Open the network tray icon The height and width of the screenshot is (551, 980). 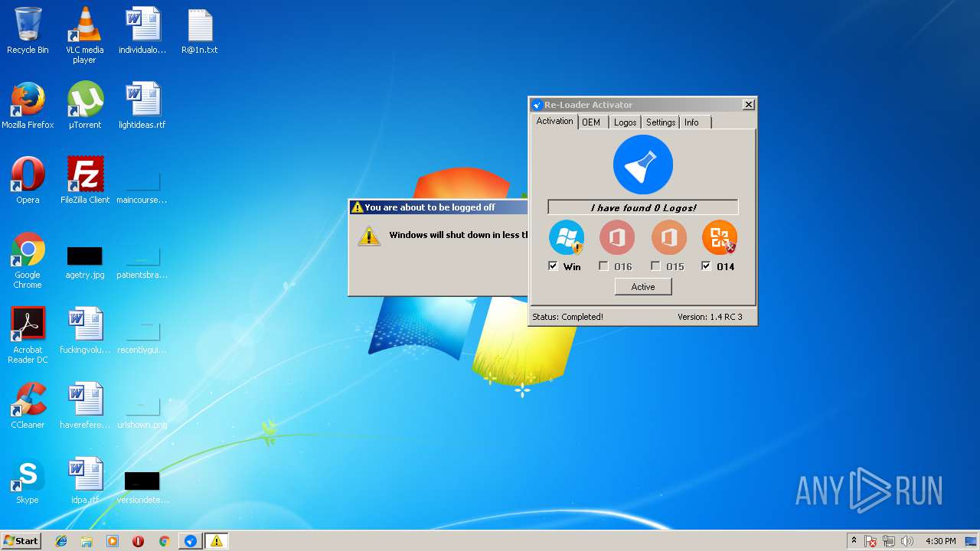[890, 542]
